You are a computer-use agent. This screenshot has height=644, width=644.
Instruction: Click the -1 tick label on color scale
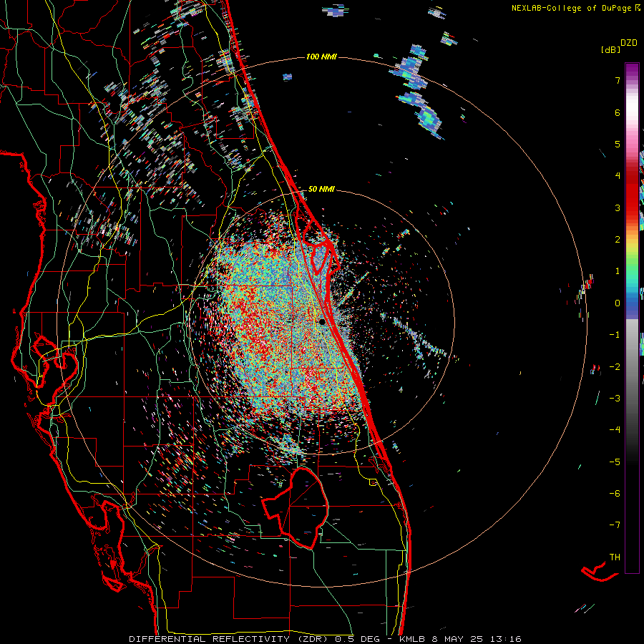(x=615, y=335)
